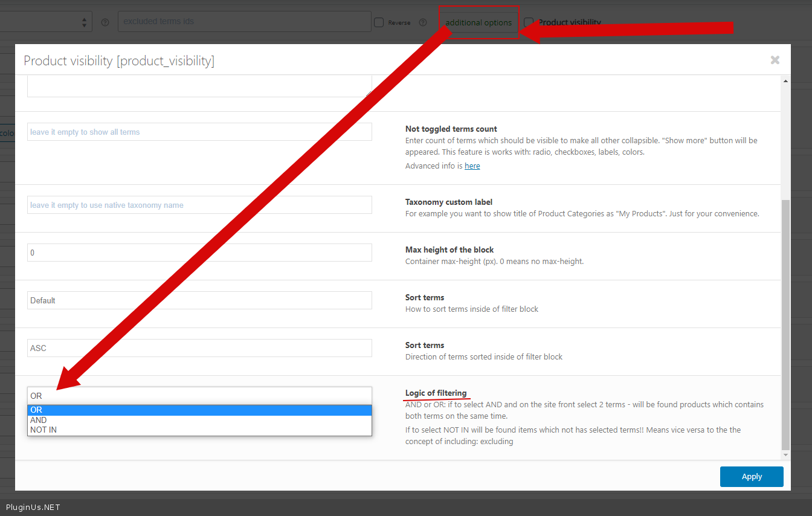
Task: Focus the Max height of the block field
Action: point(199,253)
